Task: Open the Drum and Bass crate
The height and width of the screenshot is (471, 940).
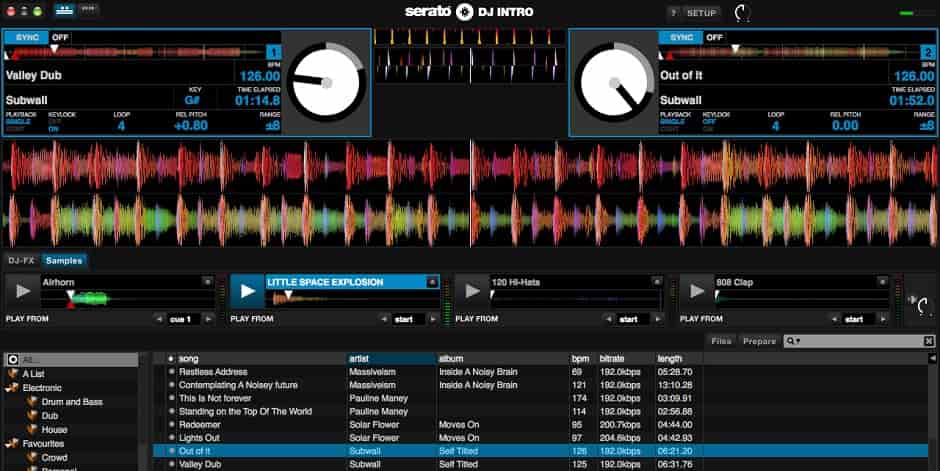Action: pos(72,401)
